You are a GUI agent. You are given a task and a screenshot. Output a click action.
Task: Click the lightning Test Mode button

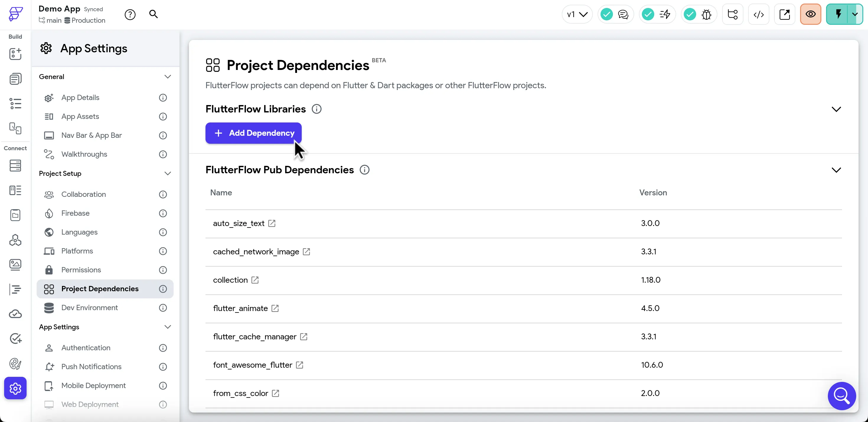tap(838, 14)
